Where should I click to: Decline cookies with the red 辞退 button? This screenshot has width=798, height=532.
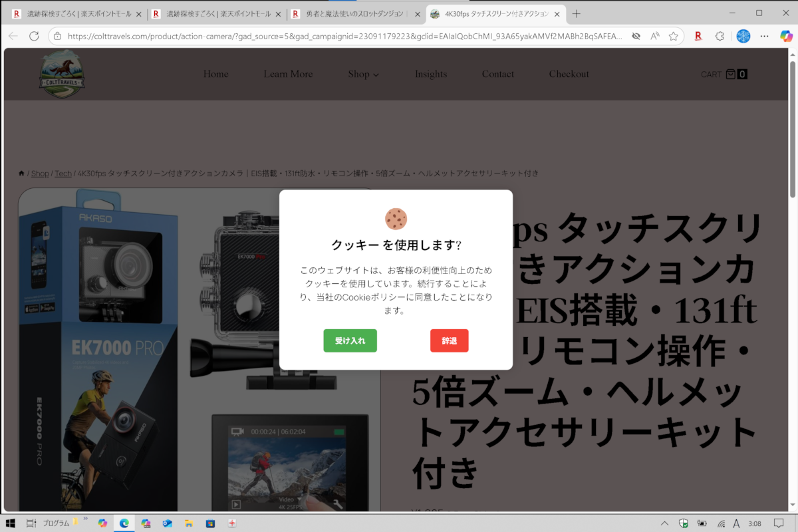449,340
